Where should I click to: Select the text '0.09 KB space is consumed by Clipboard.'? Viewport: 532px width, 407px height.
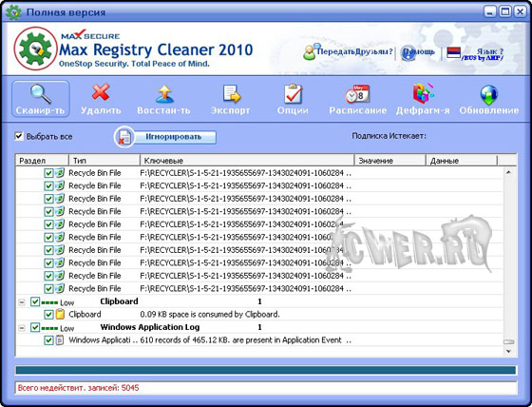(x=210, y=314)
